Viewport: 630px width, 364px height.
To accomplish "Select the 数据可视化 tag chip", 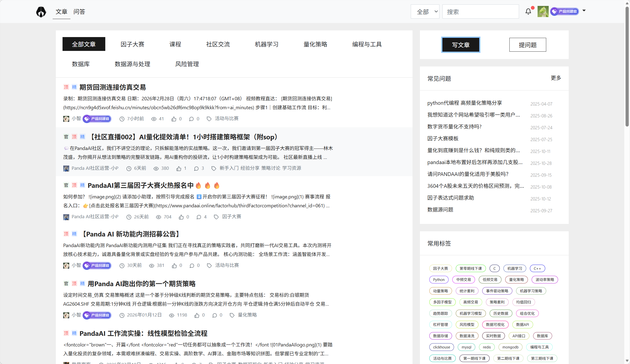I will coord(495,324).
